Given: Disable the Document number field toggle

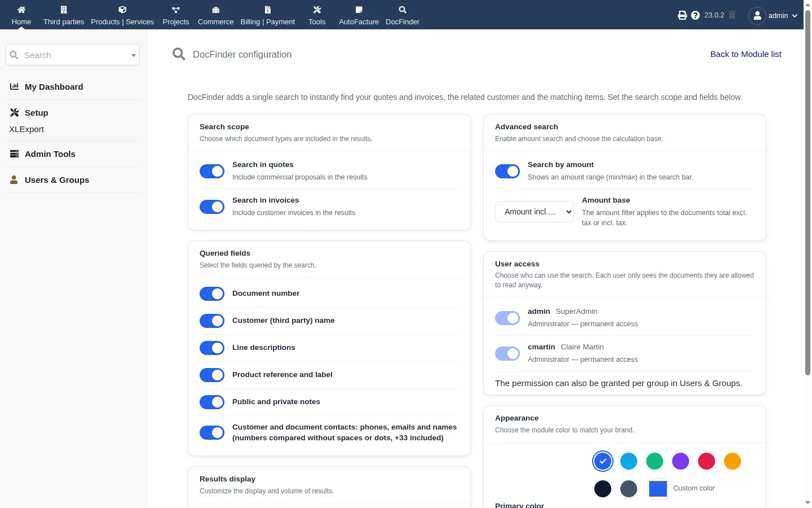Looking at the screenshot, I should pyautogui.click(x=212, y=294).
